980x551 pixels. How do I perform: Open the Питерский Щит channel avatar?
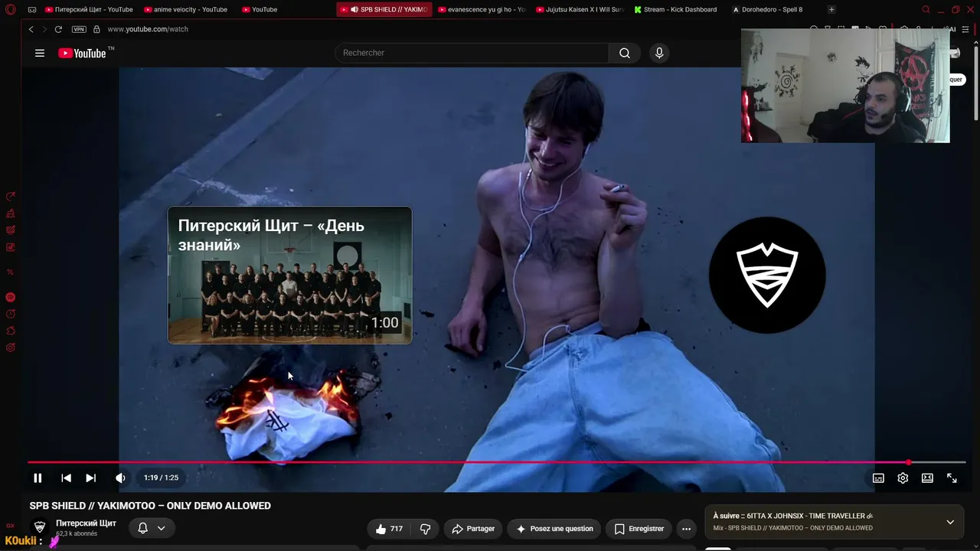pyautogui.click(x=40, y=527)
